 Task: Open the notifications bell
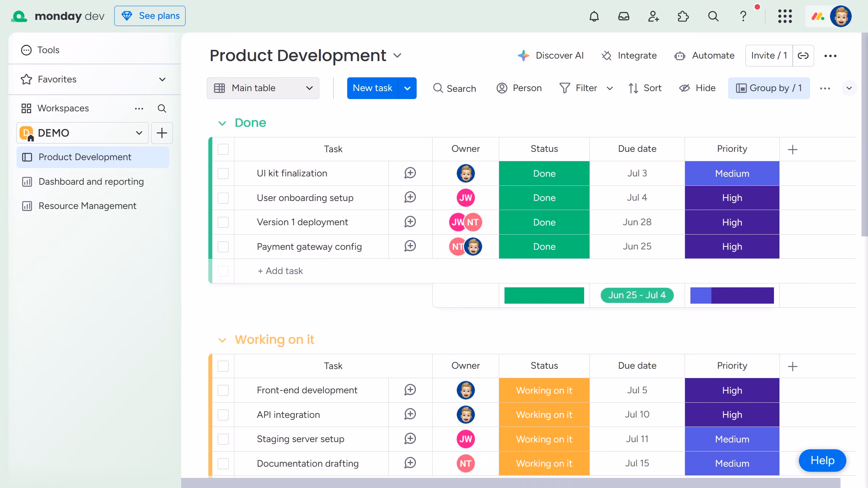[594, 16]
